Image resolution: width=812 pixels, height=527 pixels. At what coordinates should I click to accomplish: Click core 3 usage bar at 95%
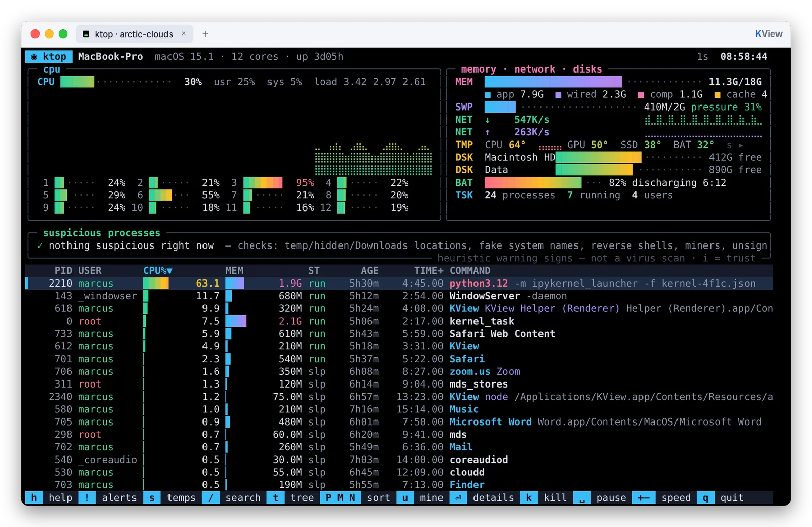[262, 183]
